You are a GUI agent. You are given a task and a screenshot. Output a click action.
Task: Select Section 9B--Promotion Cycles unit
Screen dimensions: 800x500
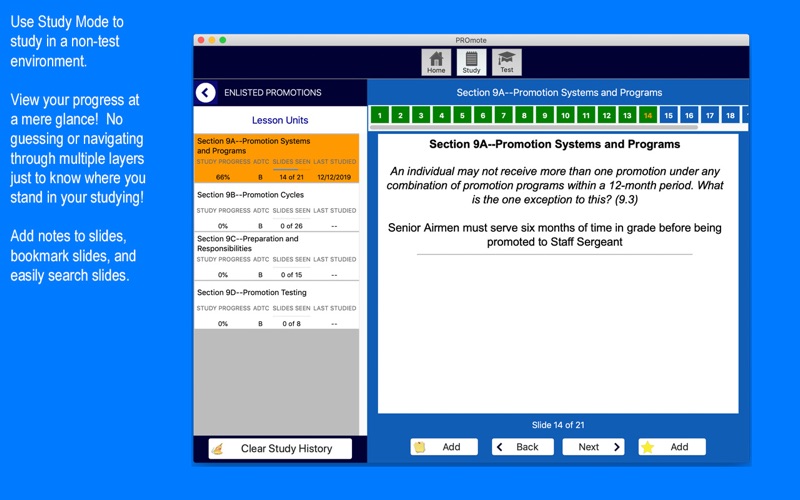(277, 208)
